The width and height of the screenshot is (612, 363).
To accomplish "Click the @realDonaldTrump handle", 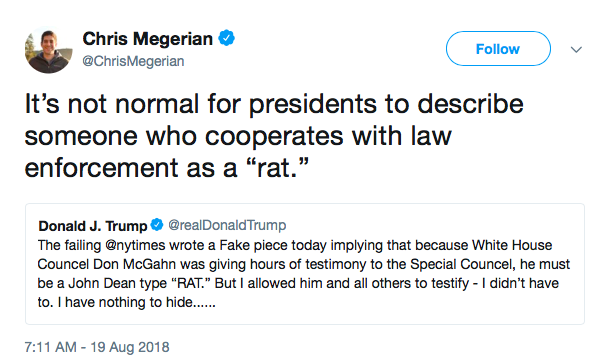I will (227, 225).
